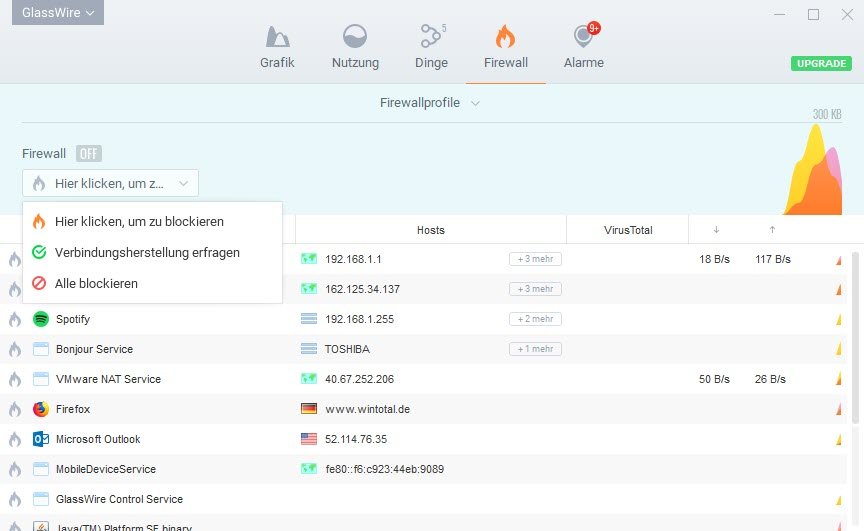
Task: Switch to the Nutzung tab
Action: pyautogui.click(x=355, y=48)
